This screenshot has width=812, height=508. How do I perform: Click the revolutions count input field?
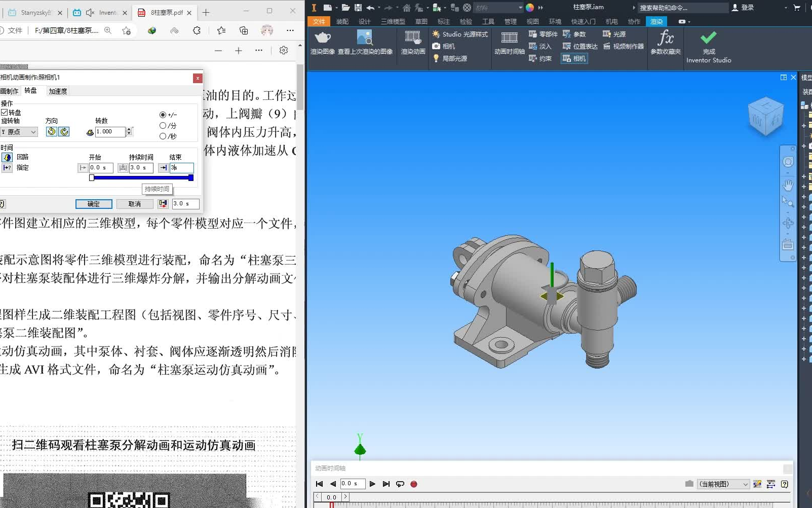click(110, 132)
